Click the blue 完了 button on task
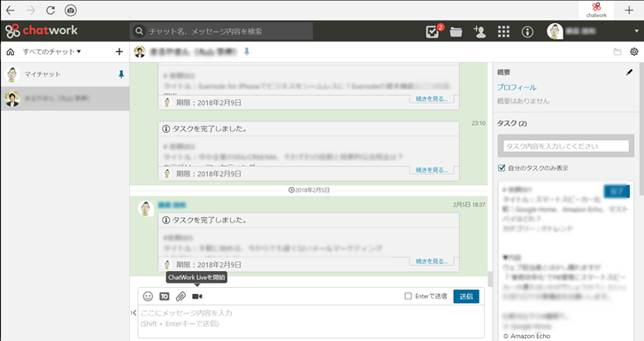644x341 pixels. click(x=617, y=191)
